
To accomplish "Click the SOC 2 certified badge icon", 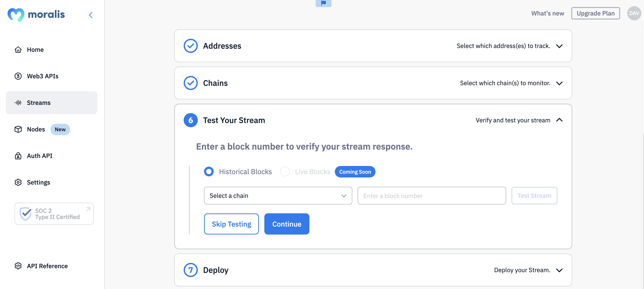I will click(26, 213).
